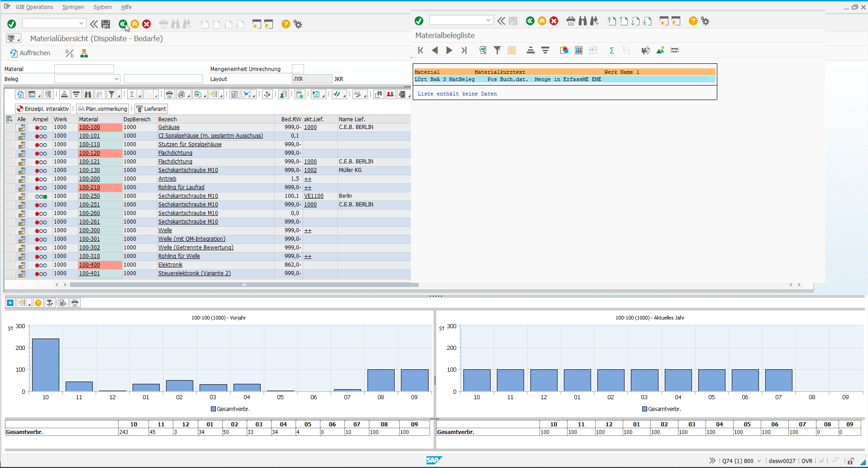
Task: Click the yellow help icon in chart toolbar
Action: (x=38, y=303)
